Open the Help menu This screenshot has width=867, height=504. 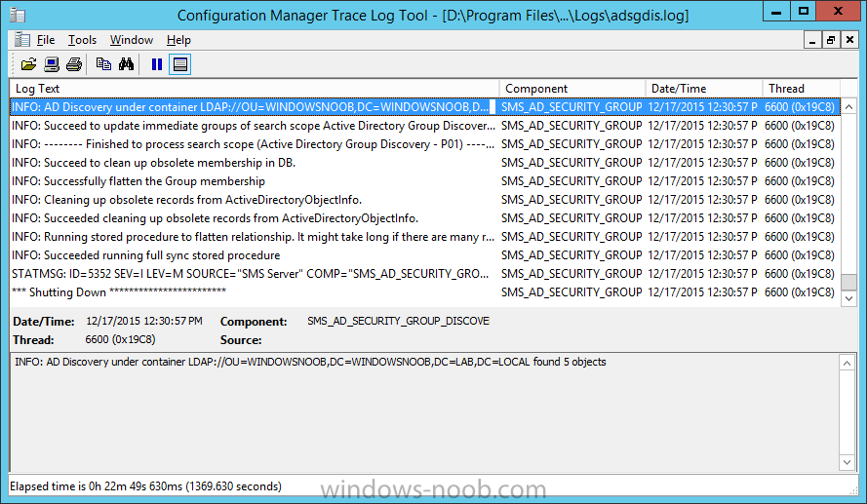point(178,40)
